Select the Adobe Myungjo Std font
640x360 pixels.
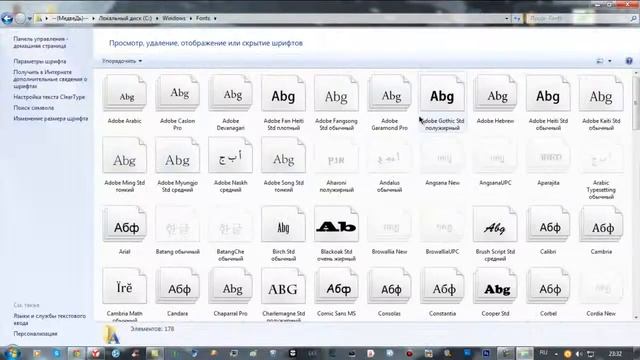pyautogui.click(x=178, y=156)
